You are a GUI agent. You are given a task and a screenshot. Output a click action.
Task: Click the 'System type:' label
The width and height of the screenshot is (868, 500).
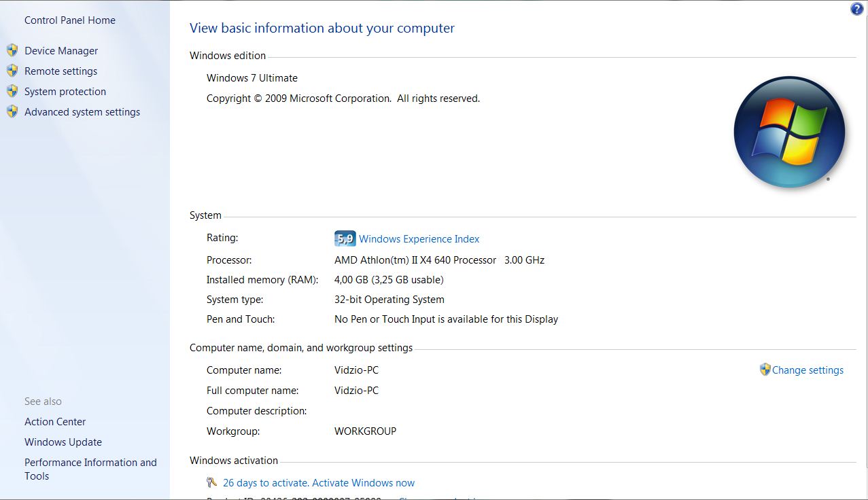235,300
